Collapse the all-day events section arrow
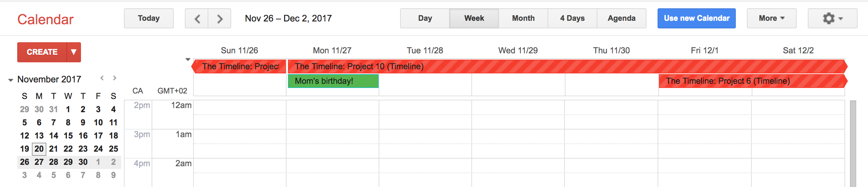This screenshot has width=868, height=187. (188, 60)
